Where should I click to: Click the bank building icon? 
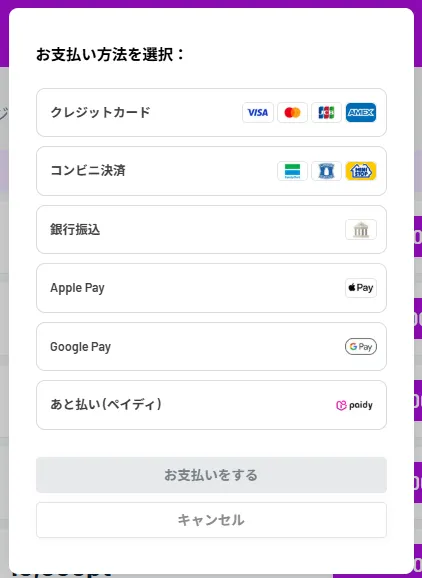coord(361,230)
